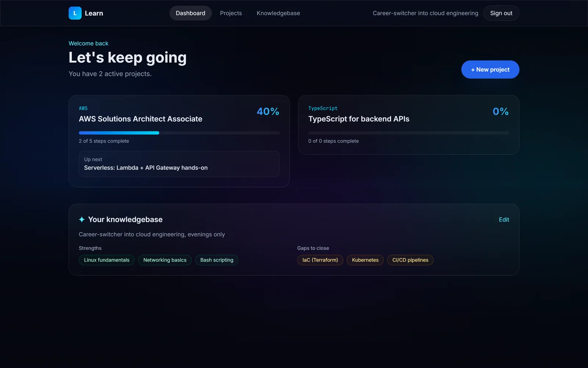Viewport: 588px width, 368px height.
Task: Select the Linux fundamentals strength tag
Action: (x=107, y=260)
